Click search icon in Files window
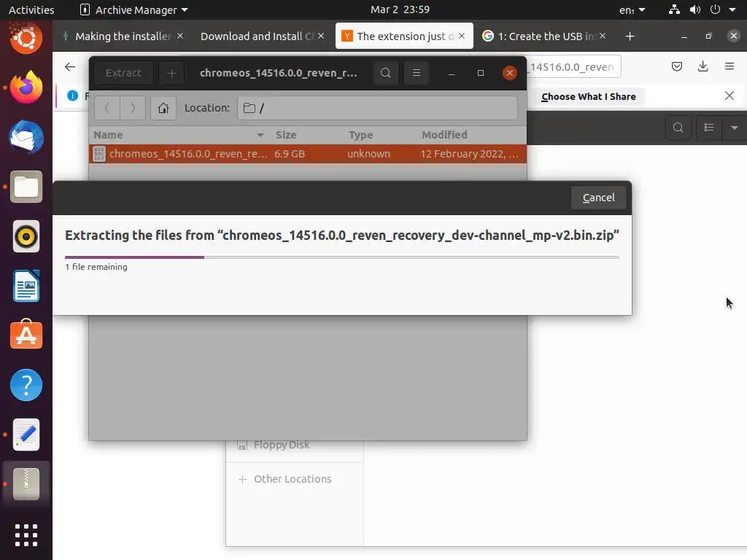The width and height of the screenshot is (747, 560). tap(678, 128)
